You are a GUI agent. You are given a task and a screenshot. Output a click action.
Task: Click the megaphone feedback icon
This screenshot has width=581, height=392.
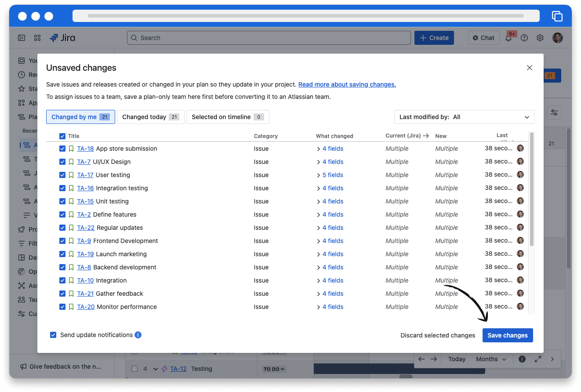[x=23, y=367]
